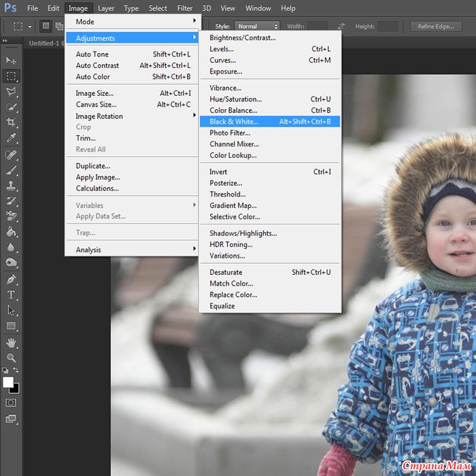Screen dimensions: 476x476
Task: Click the white foreground color swatch
Action: (8, 383)
